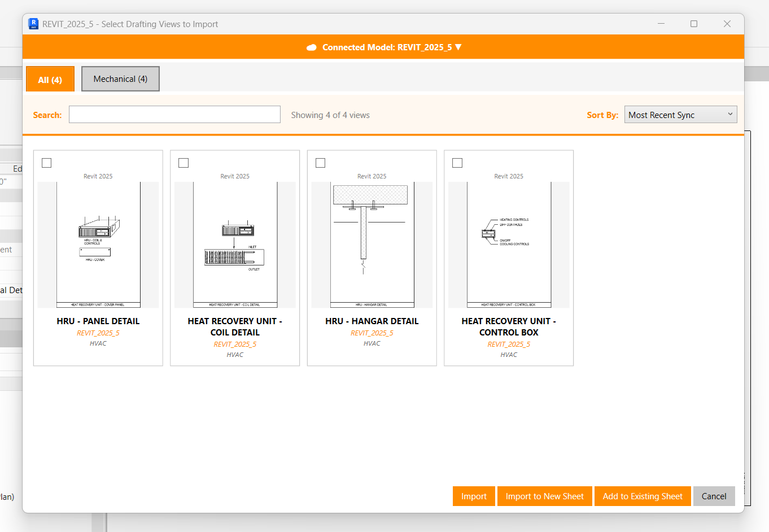
Task: Select the Hangar Detail drawing thumbnail
Action: (372, 245)
